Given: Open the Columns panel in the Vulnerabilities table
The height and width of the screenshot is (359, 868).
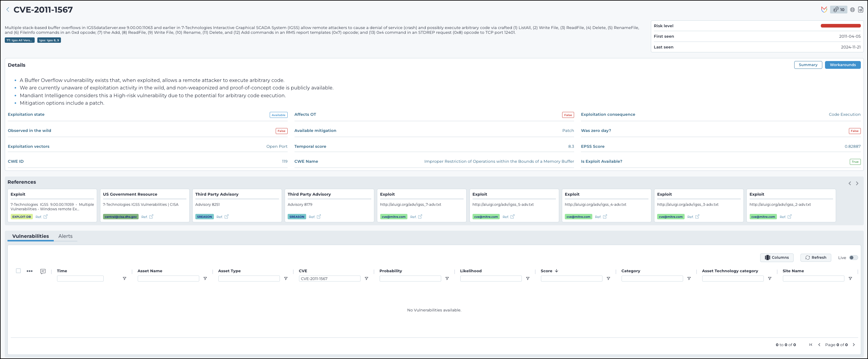Looking at the screenshot, I should [x=777, y=258].
